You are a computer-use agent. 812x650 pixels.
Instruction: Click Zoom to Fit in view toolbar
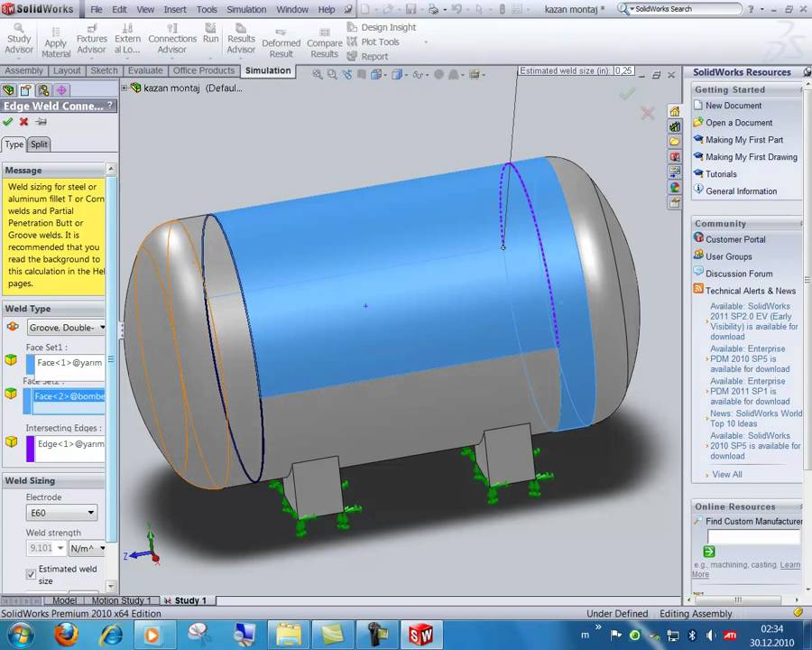coord(318,75)
